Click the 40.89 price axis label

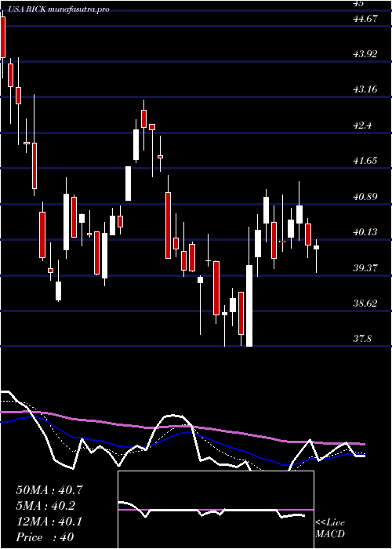click(365, 196)
